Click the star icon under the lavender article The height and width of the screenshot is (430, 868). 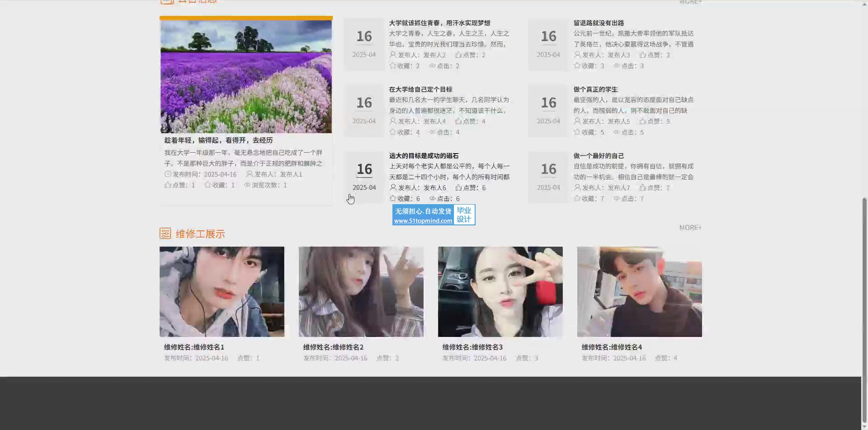click(x=208, y=185)
